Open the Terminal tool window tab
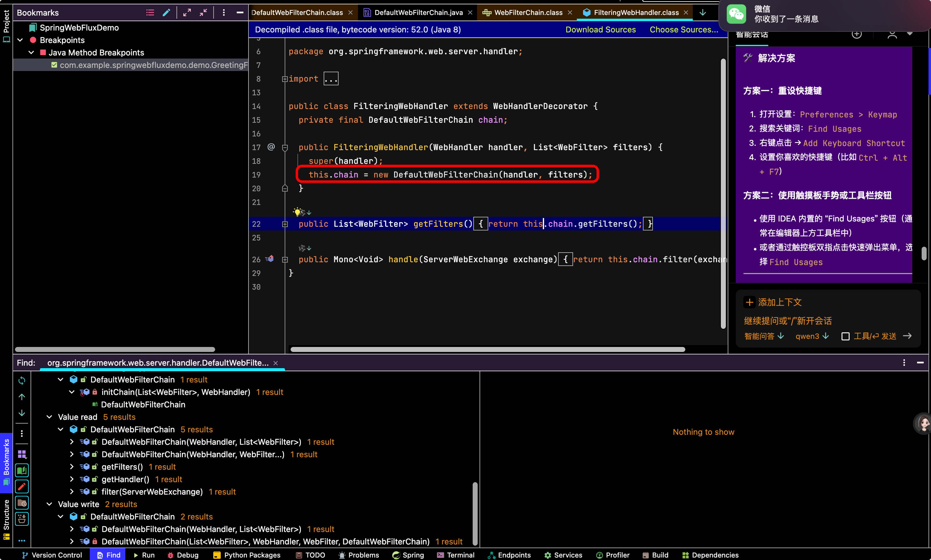The height and width of the screenshot is (560, 931). pos(456,555)
